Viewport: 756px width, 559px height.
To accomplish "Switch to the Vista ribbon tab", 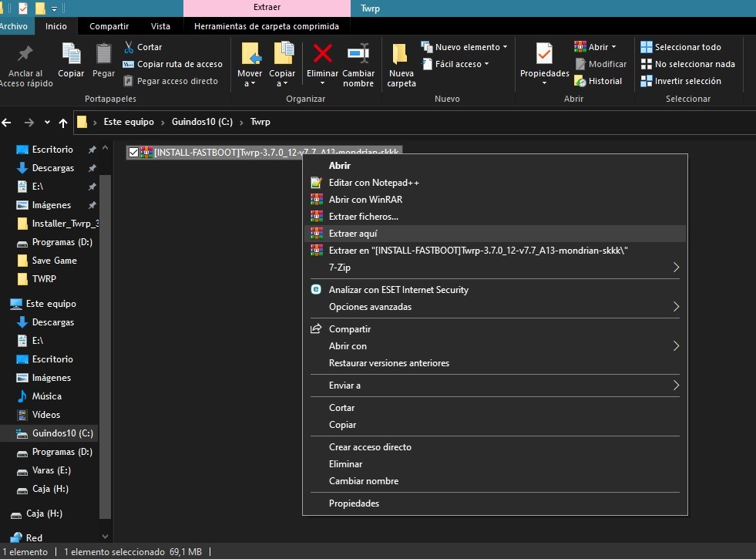I will point(160,26).
